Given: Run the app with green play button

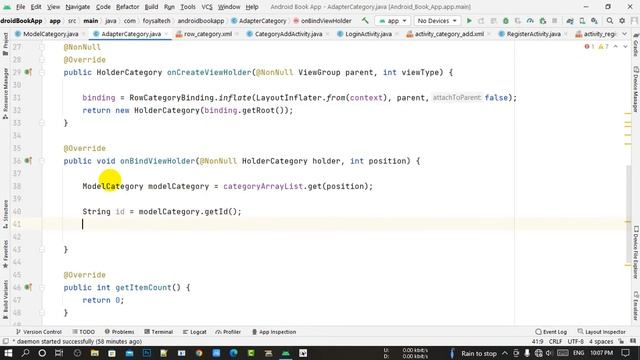Looking at the screenshot, I should coord(469,20).
